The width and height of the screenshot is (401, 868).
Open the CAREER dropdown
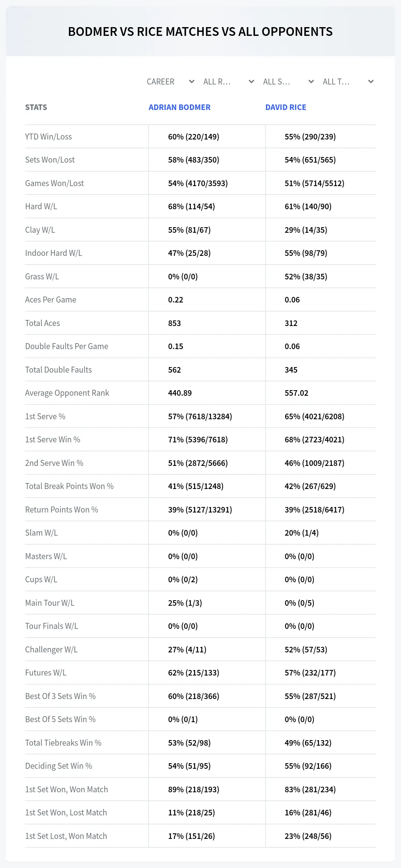(x=170, y=82)
